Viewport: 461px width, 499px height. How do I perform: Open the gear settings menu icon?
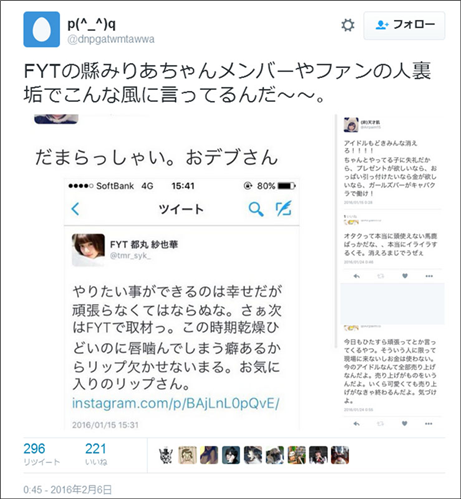(x=348, y=25)
